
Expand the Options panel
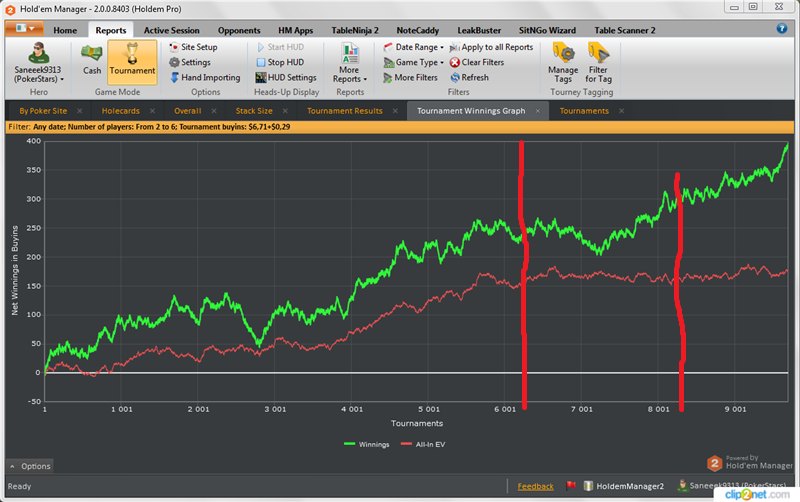(x=30, y=466)
